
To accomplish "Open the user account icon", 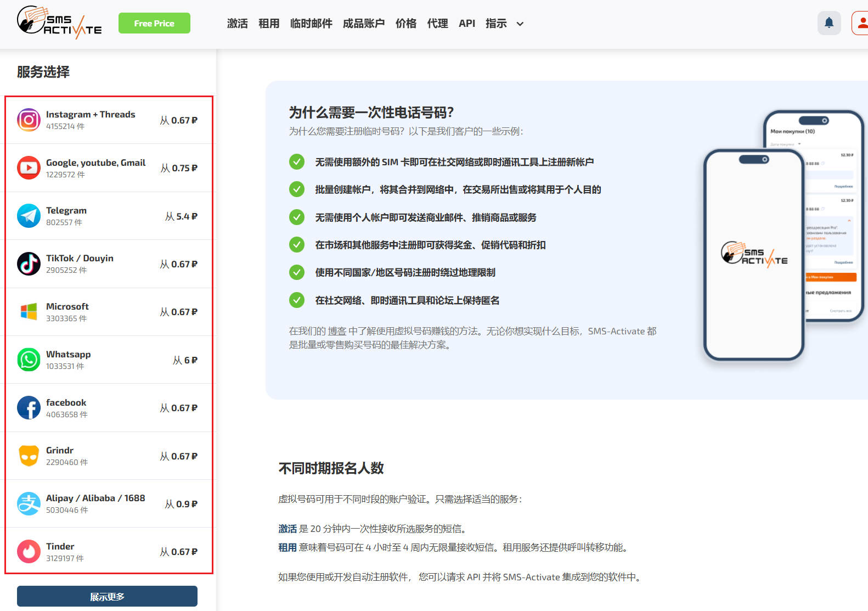I will point(860,23).
